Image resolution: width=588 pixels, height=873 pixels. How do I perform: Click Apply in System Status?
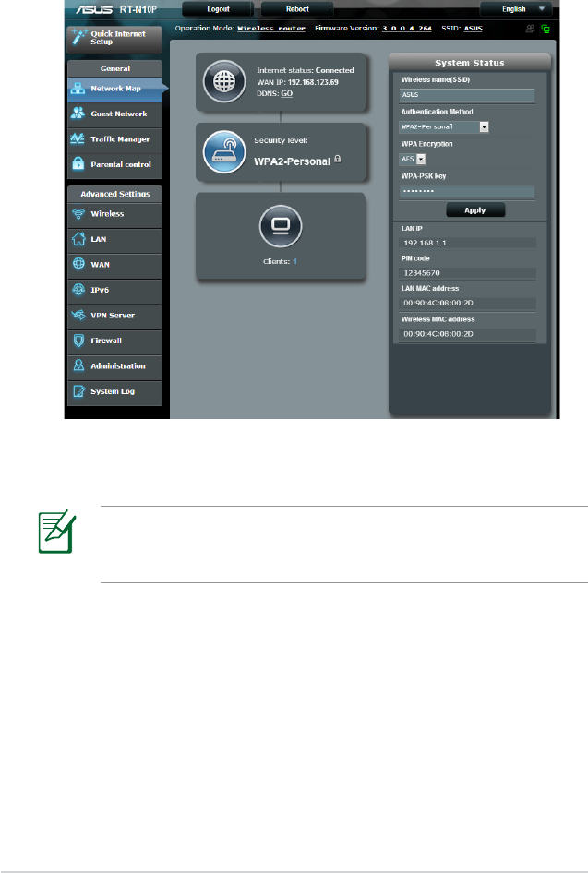(x=475, y=210)
